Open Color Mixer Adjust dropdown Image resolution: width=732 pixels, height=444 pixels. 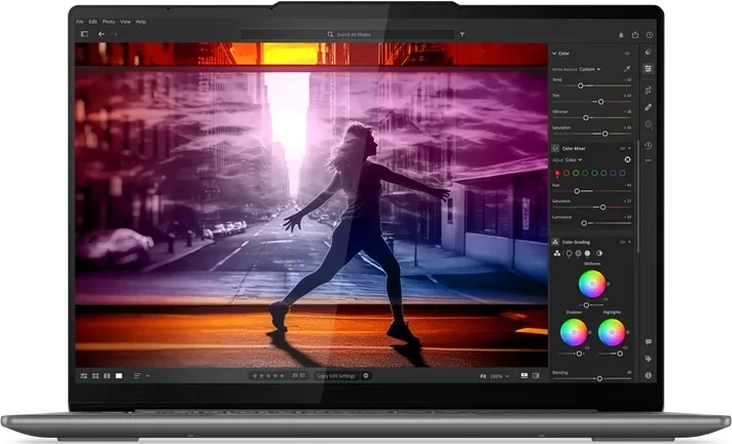574,159
